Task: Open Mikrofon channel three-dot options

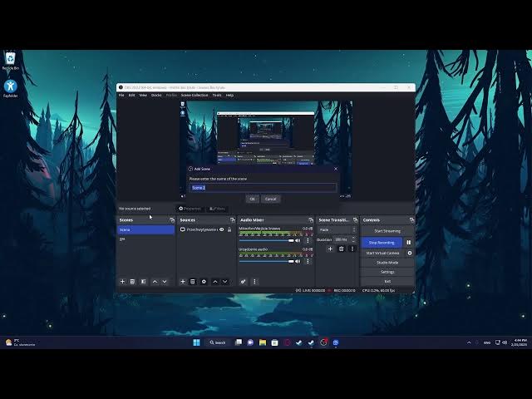Action: pyautogui.click(x=308, y=240)
